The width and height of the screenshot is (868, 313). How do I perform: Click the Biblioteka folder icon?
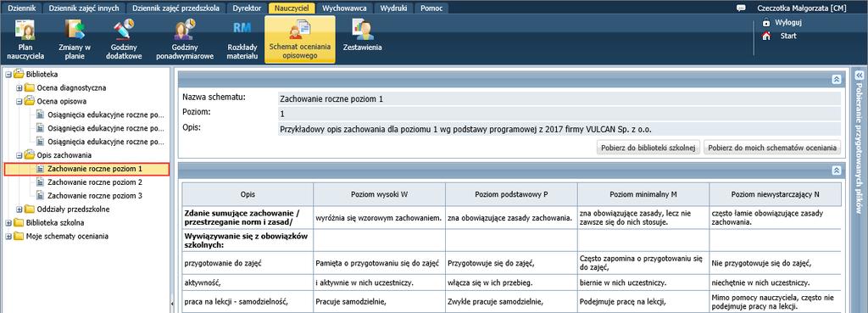tap(19, 75)
